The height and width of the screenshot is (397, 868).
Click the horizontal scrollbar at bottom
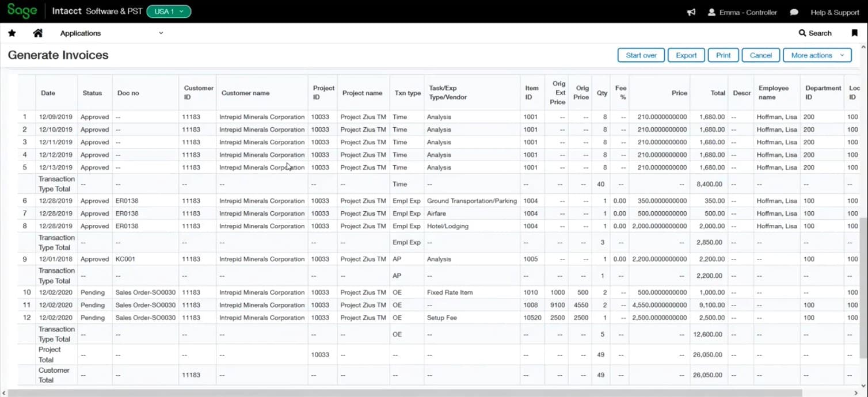[405, 393]
